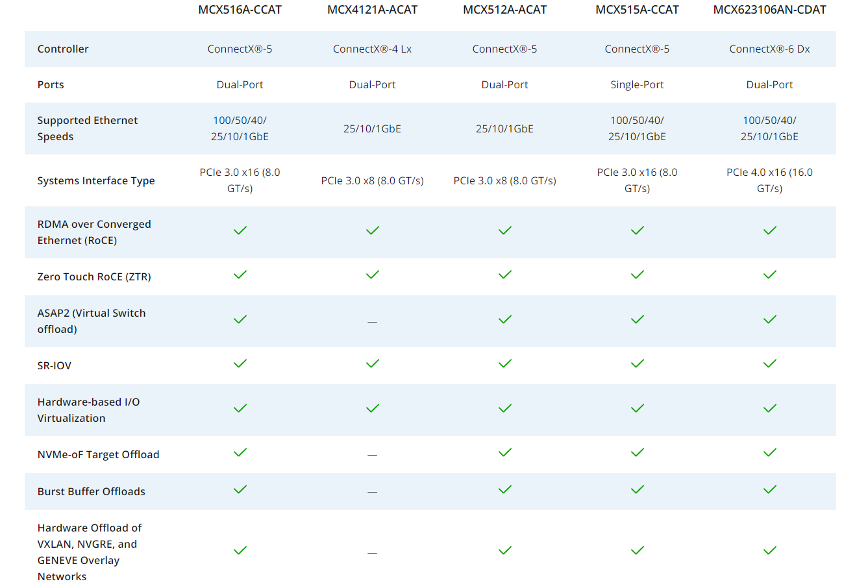Click the ASAP2 Virtual Switch offload label
This screenshot has width=868, height=588.
92,321
